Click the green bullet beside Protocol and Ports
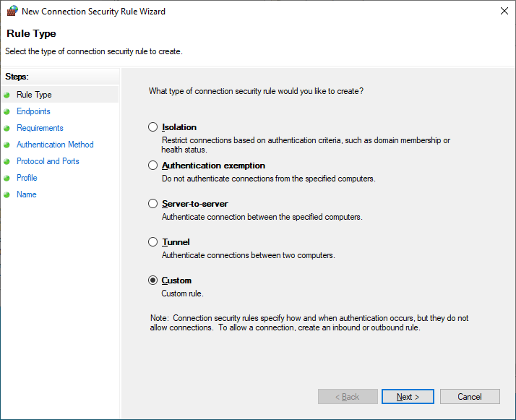The image size is (516, 420). tap(7, 162)
